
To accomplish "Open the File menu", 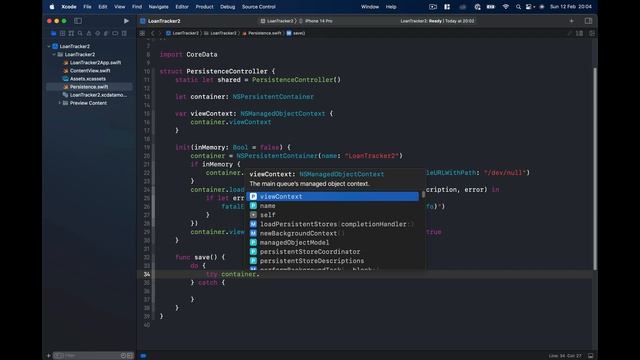I will pos(87,7).
